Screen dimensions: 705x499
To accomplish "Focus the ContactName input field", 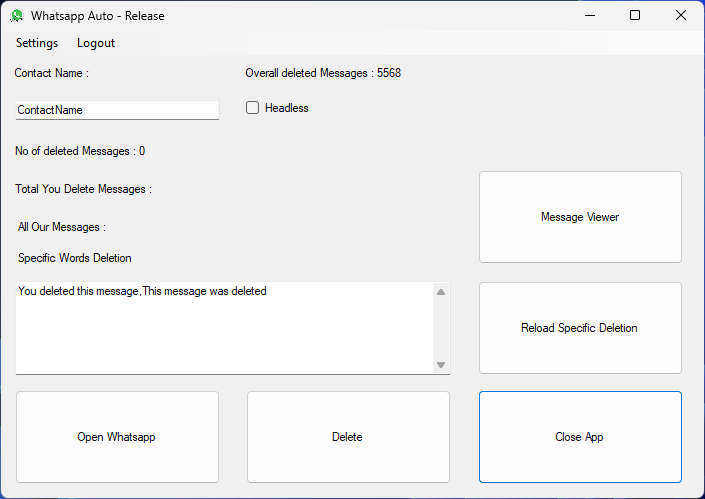I will (117, 110).
